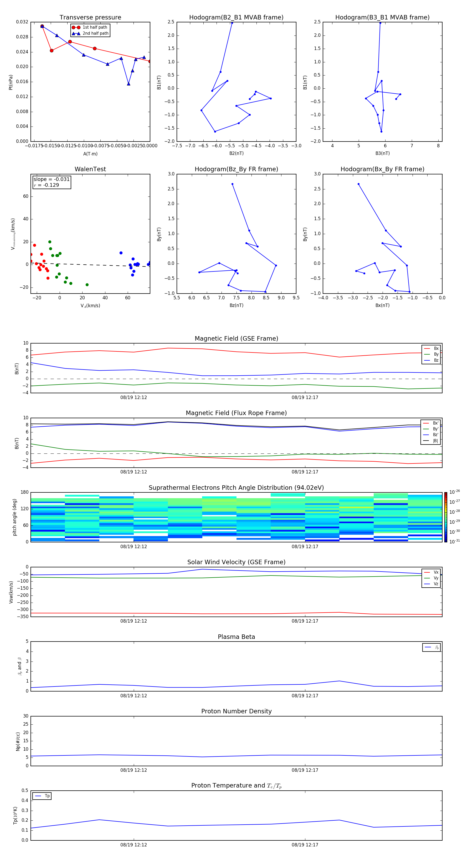This screenshot has width=473, height=868.
Task: Select the By legend entry in GSE panel
Action: [431, 354]
